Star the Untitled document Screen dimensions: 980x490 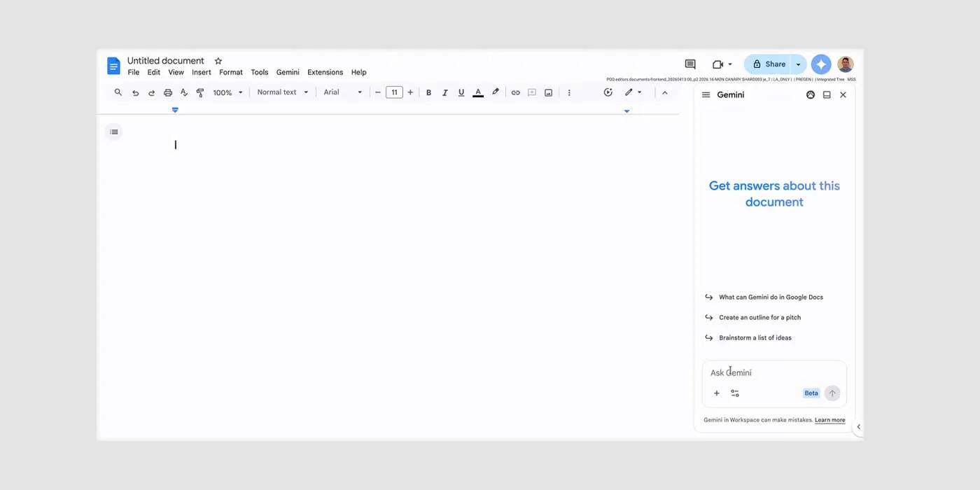coord(218,61)
